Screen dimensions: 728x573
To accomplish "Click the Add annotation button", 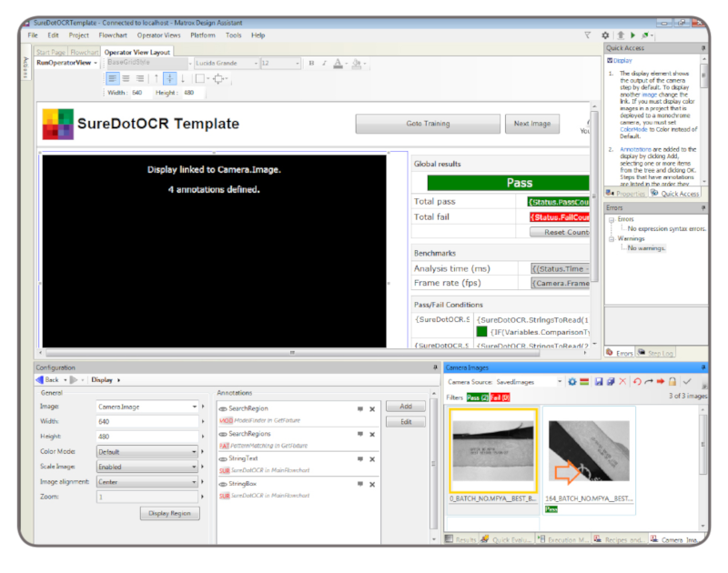I will (x=405, y=407).
